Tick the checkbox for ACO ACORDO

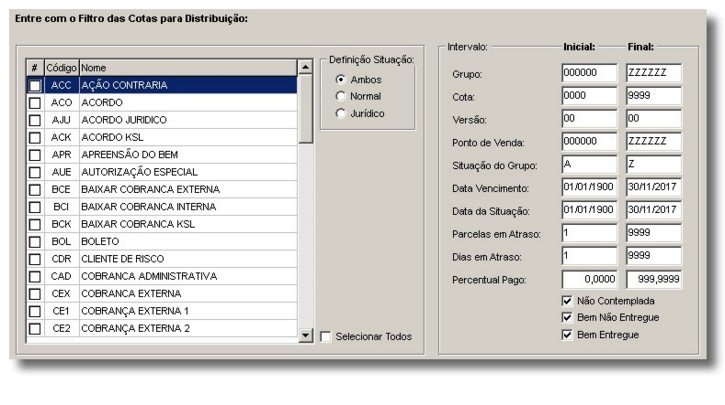point(35,103)
